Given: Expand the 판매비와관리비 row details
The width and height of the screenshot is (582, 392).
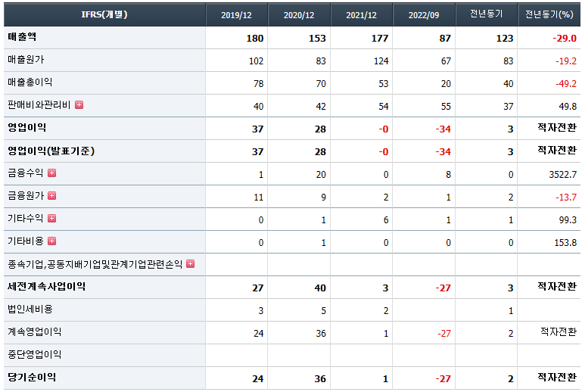Looking at the screenshot, I should 79,105.
